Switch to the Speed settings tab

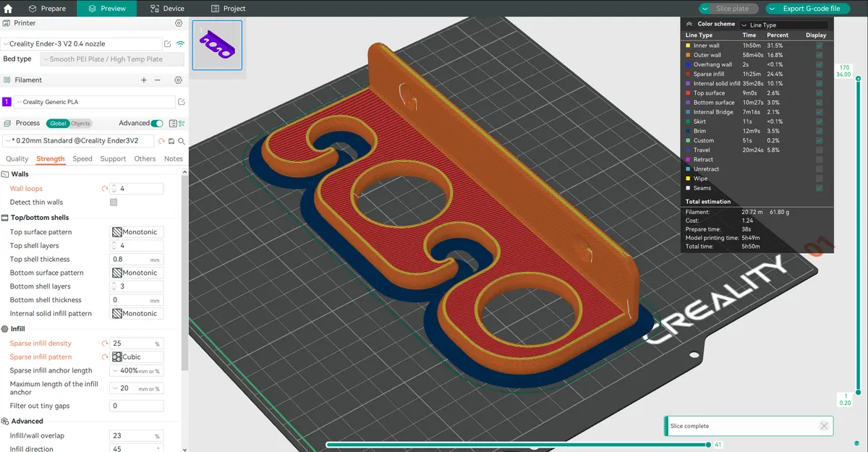pyautogui.click(x=82, y=159)
